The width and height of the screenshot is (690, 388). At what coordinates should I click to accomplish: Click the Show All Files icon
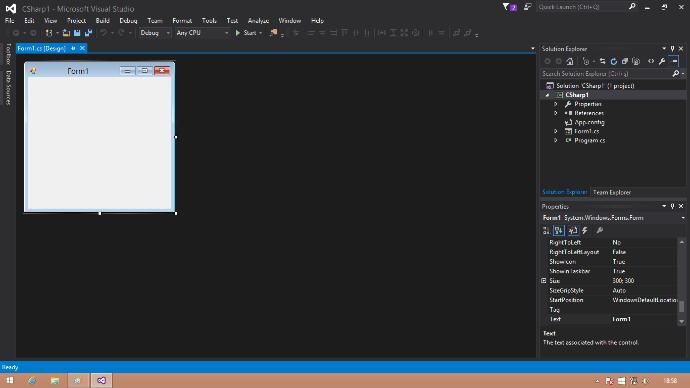(636, 61)
